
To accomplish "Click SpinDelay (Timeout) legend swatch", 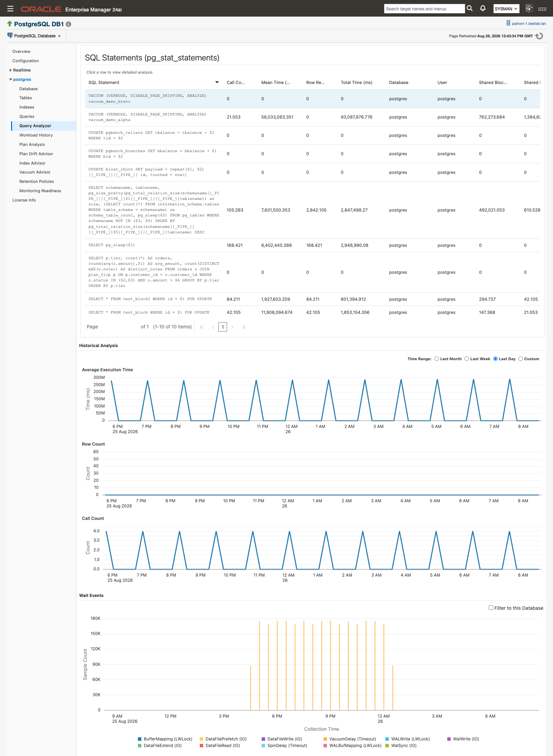I will pos(263,746).
